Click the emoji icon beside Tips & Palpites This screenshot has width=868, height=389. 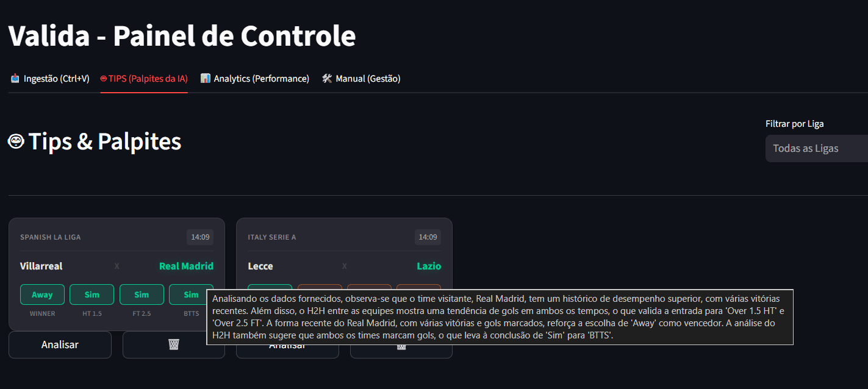pyautogui.click(x=16, y=141)
